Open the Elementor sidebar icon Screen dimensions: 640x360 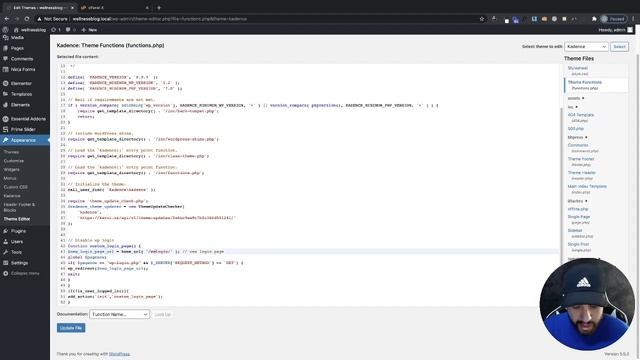pyautogui.click(x=6, y=83)
